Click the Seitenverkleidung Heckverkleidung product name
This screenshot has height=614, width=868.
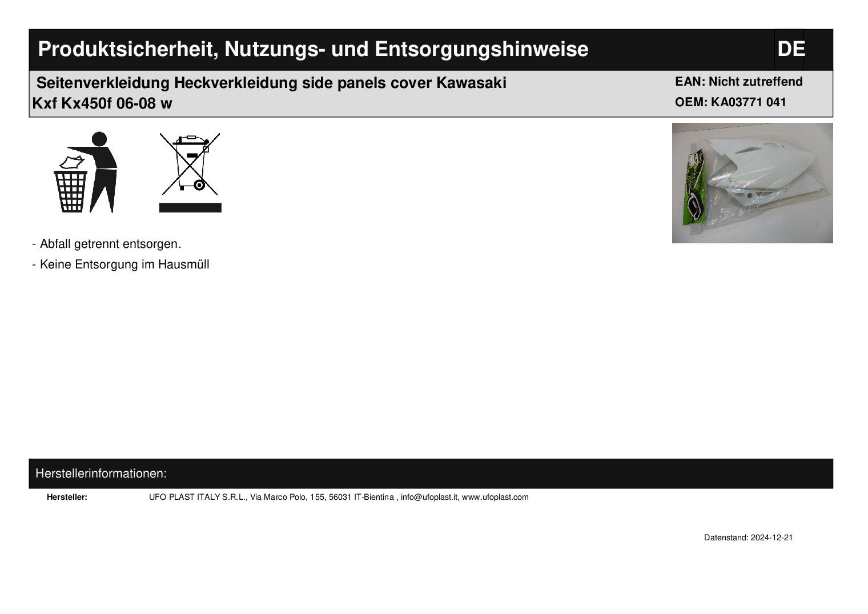coord(271,83)
